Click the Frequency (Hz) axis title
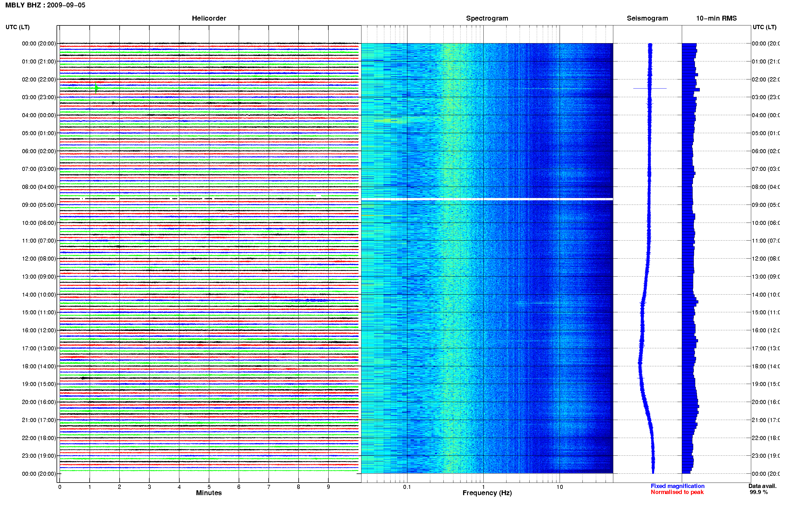 coord(487,493)
